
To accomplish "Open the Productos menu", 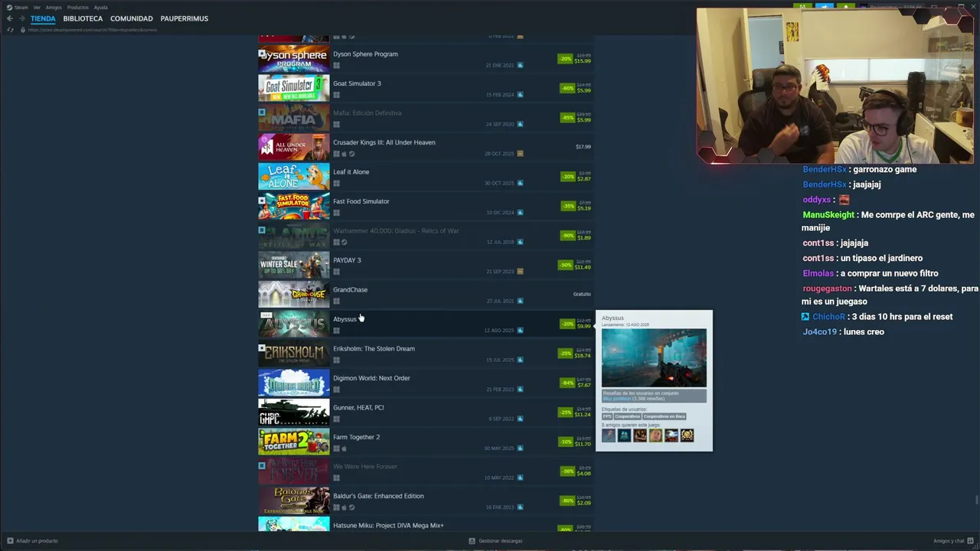I will click(77, 7).
